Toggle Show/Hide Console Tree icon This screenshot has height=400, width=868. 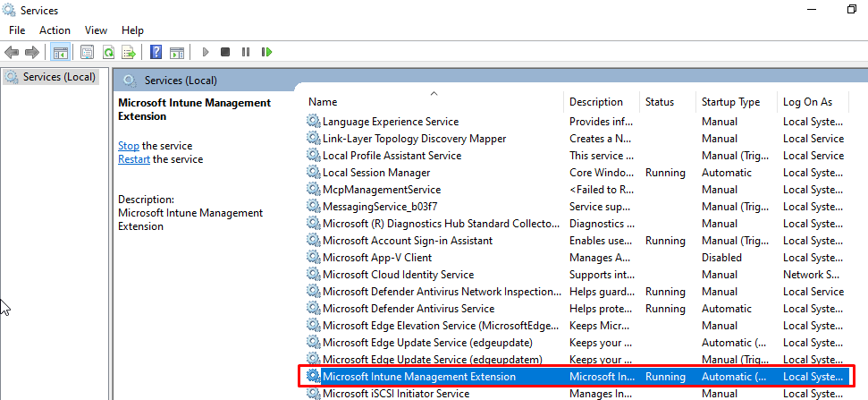coord(60,52)
